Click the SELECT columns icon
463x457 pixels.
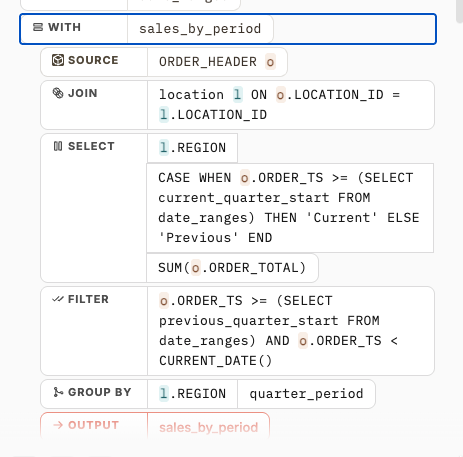point(58,146)
